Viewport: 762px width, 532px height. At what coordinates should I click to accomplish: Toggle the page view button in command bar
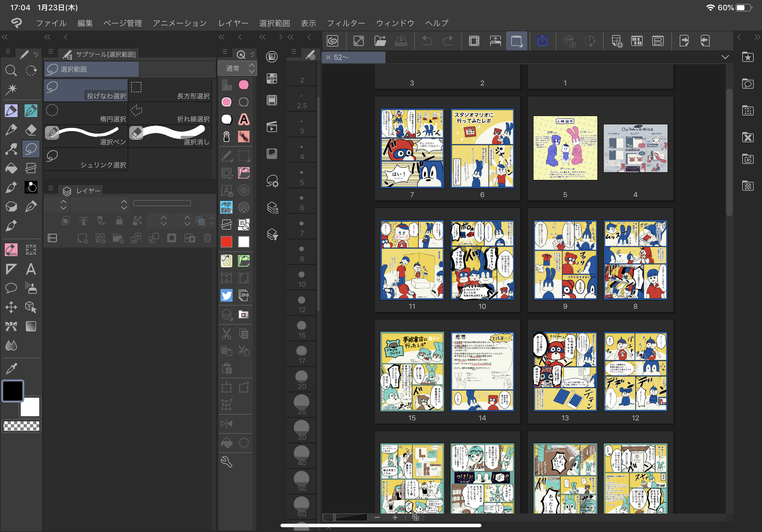[516, 41]
